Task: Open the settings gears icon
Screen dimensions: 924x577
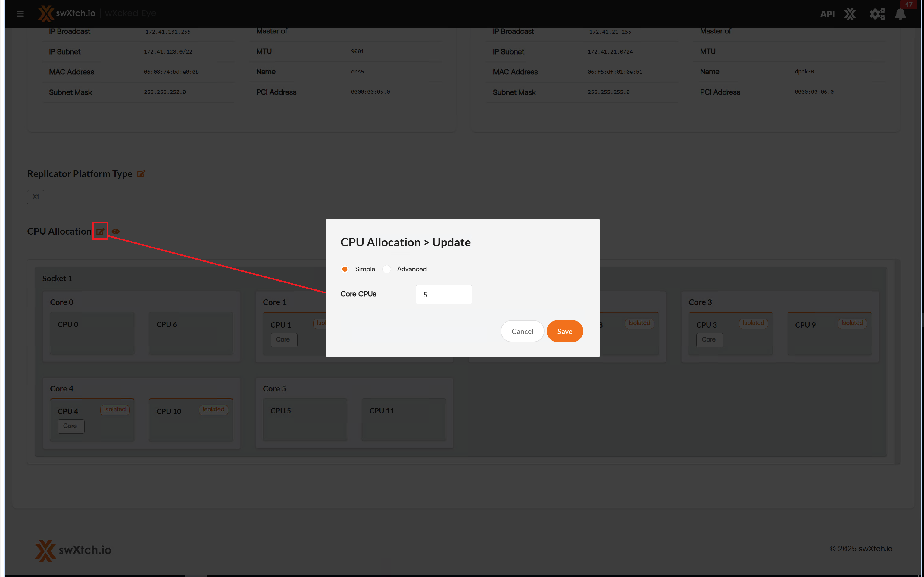Action: coord(877,14)
